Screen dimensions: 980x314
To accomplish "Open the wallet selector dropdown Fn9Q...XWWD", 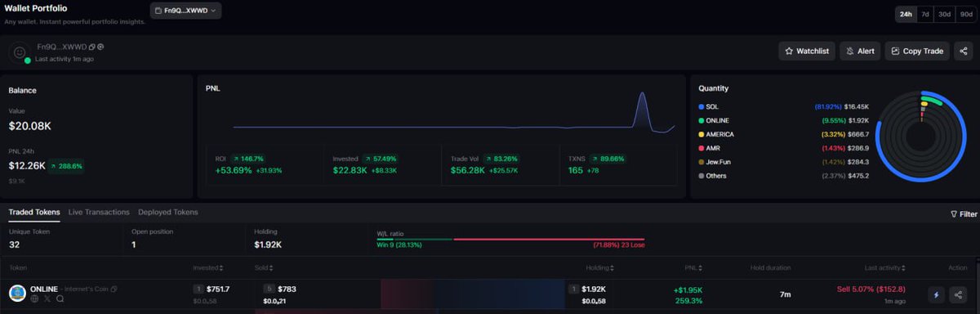I will pos(185,11).
